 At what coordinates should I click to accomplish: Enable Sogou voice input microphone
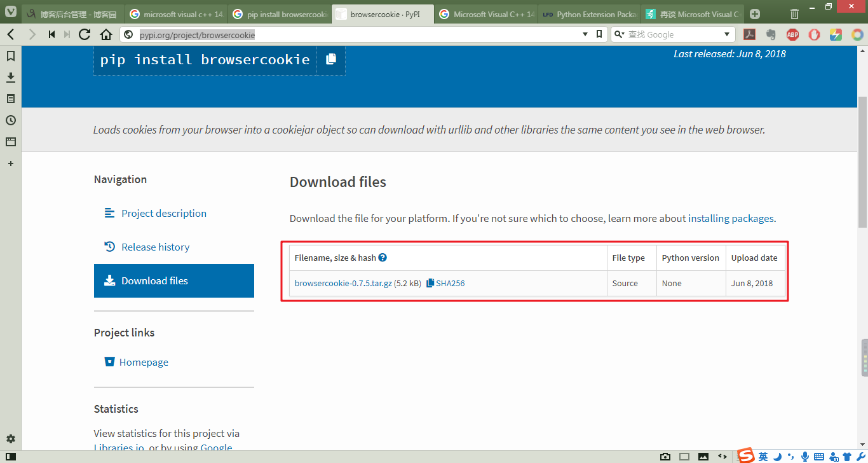tap(805, 456)
